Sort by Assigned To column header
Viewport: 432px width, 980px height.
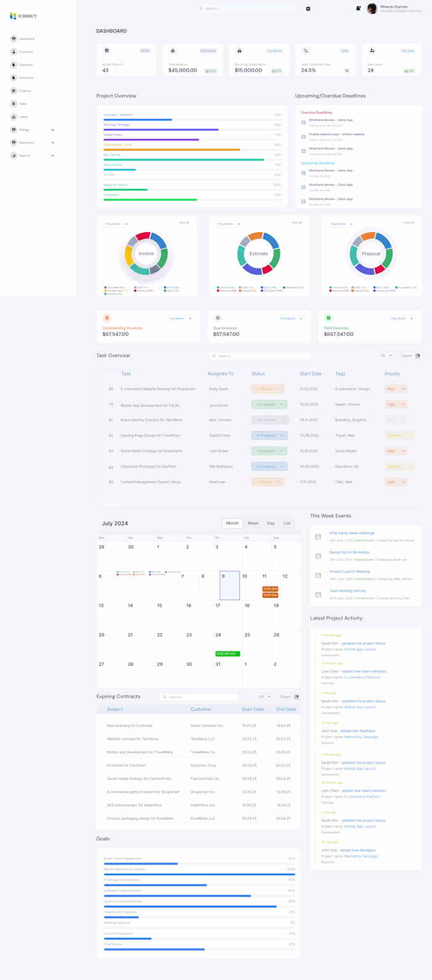tap(220, 374)
